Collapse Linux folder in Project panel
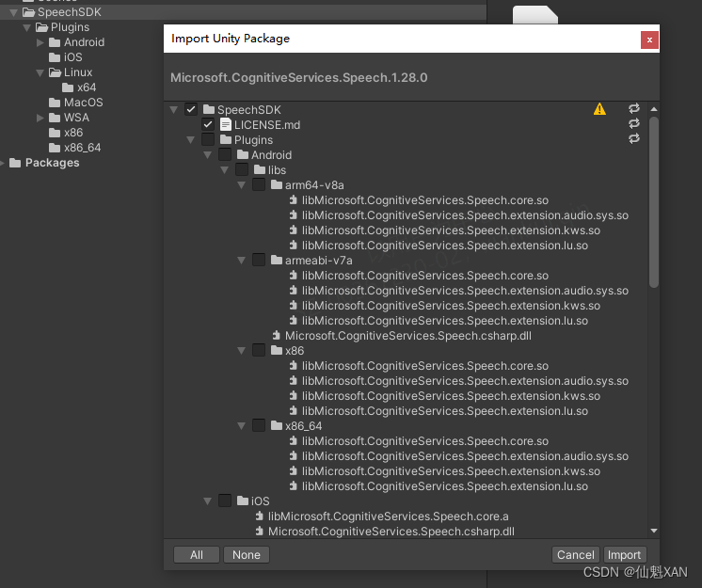The image size is (702, 588). tap(40, 72)
